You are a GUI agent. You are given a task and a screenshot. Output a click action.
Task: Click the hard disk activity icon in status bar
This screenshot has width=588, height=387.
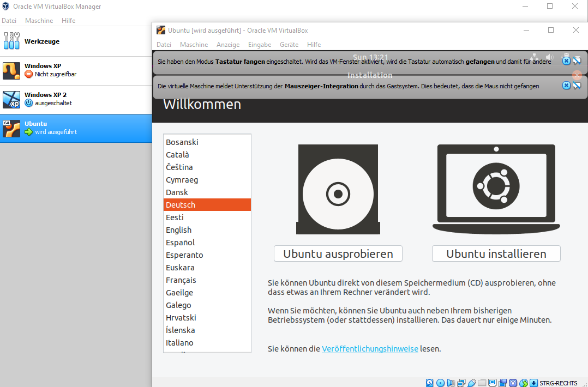(x=430, y=383)
